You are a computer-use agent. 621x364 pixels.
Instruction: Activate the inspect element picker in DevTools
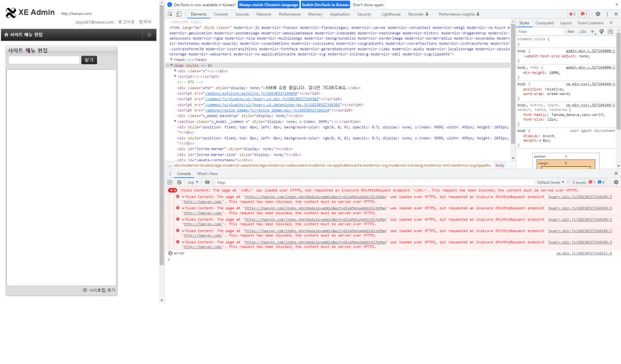170,15
